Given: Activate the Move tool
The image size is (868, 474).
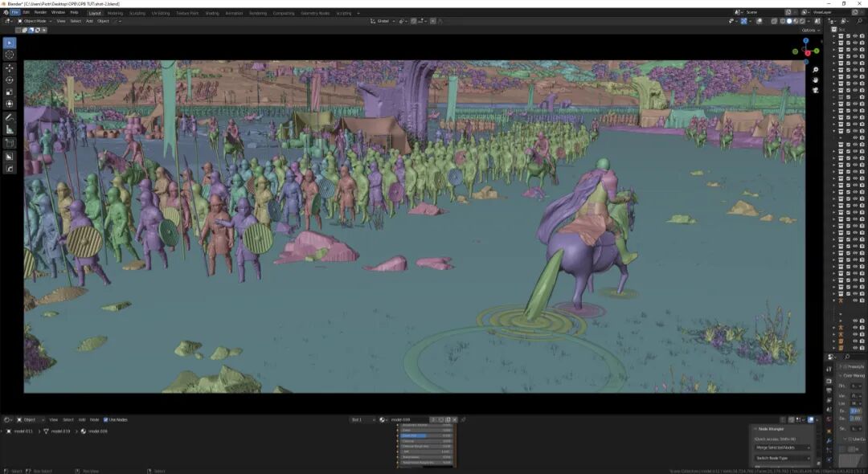Looking at the screenshot, I should (10, 68).
